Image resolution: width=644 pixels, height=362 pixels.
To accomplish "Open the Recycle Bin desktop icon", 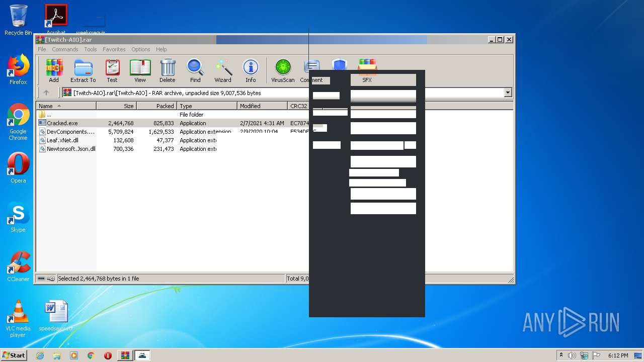I will pyautogui.click(x=18, y=20).
